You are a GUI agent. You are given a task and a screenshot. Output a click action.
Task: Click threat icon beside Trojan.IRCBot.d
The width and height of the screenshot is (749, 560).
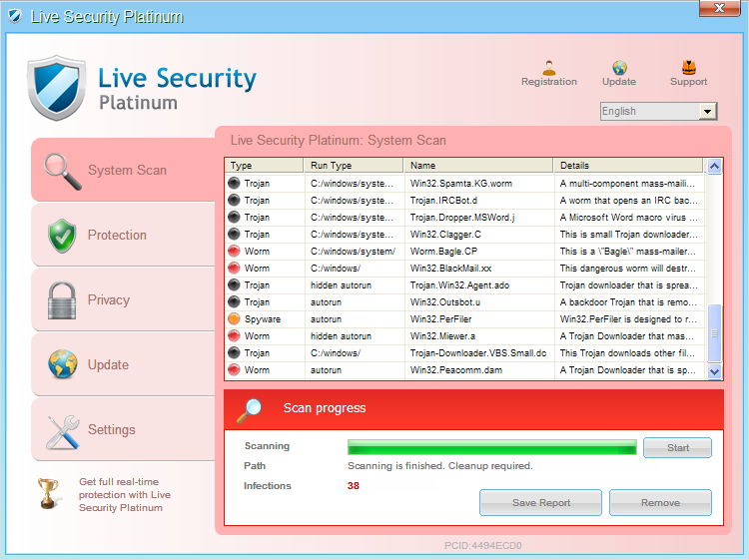click(234, 200)
